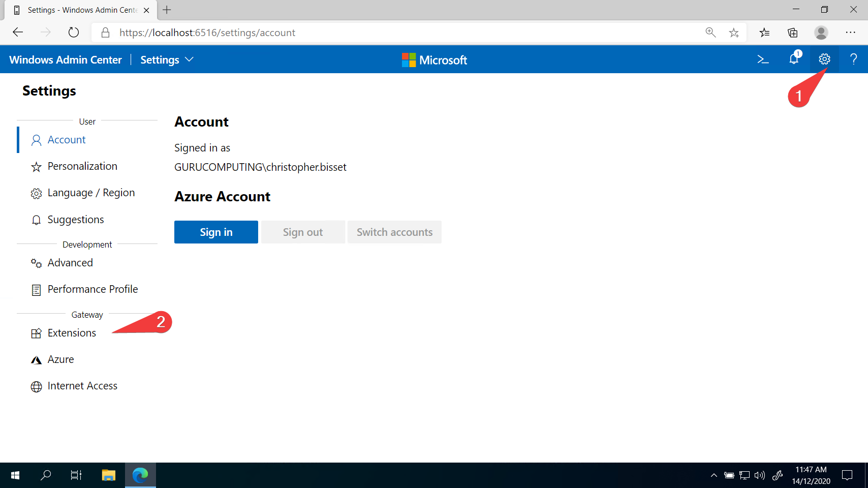View site info via padlock icon
This screenshot has height=488, width=868.
tap(105, 33)
